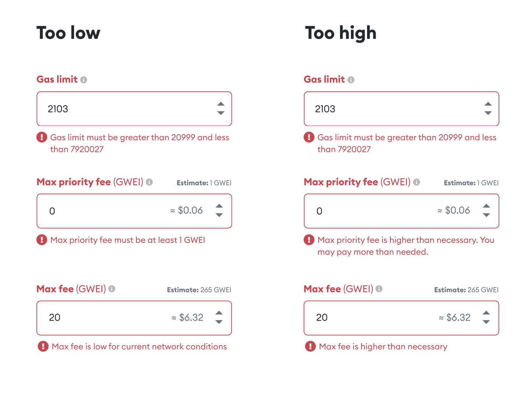Screen dimensions: 532x406
Task: Click the Max priority fee info icon under Too low
Action: point(150,182)
